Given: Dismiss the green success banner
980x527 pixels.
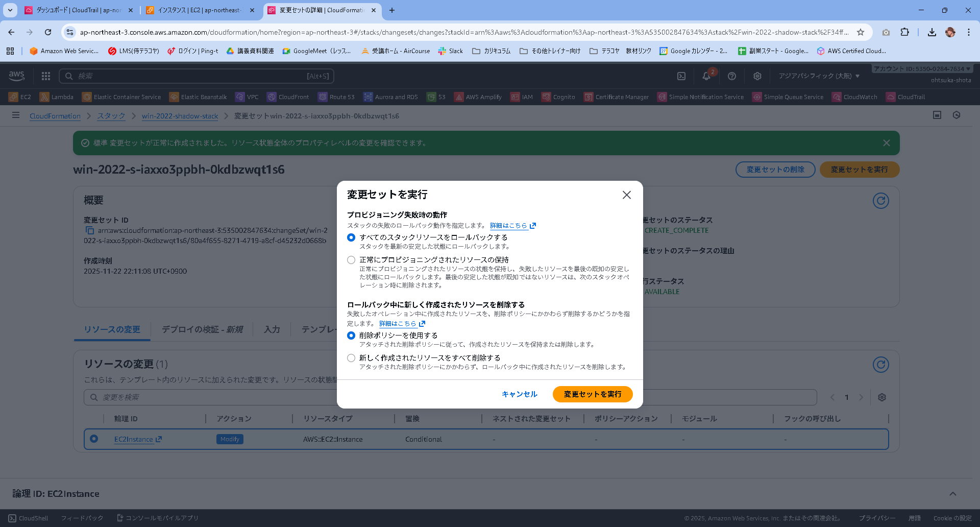Looking at the screenshot, I should coord(887,143).
